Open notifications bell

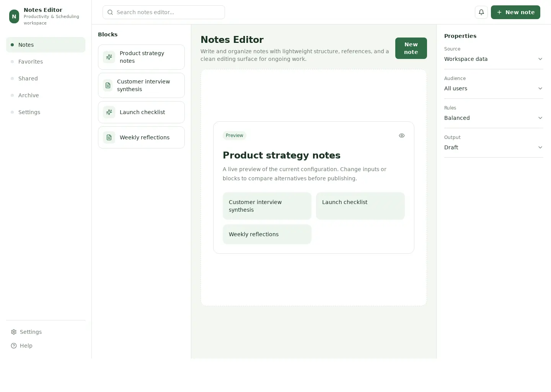[481, 12]
